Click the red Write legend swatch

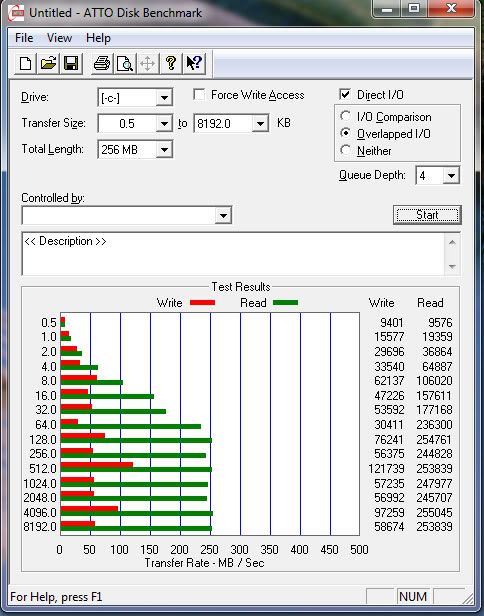202,302
